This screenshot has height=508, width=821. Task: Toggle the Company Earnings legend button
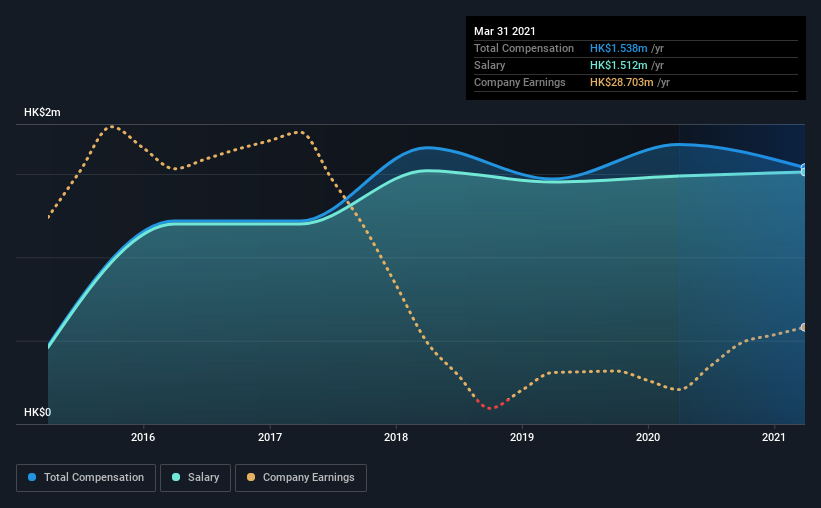click(301, 478)
